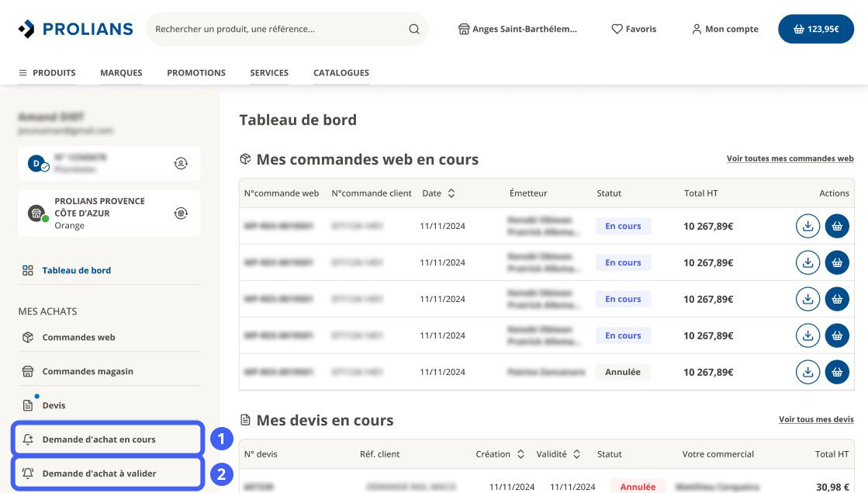Screen dimensions: 868x493
Task: Open Demande d'achat en cours
Action: [x=108, y=439]
